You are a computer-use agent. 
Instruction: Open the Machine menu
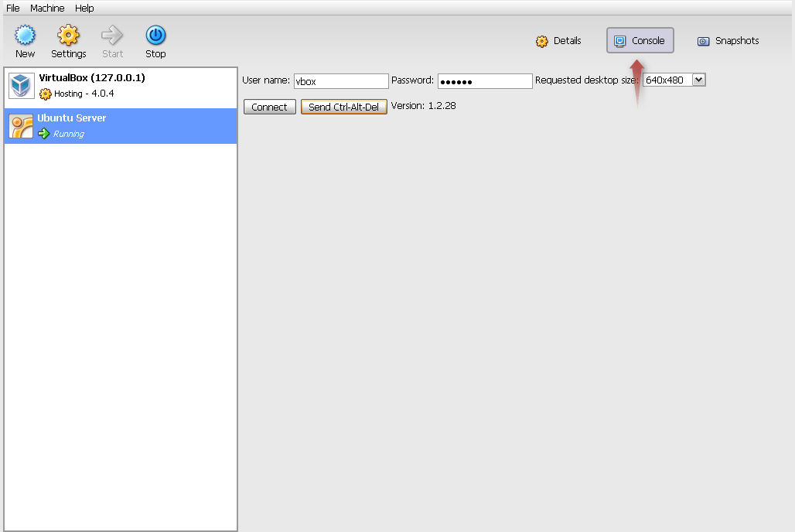47,8
